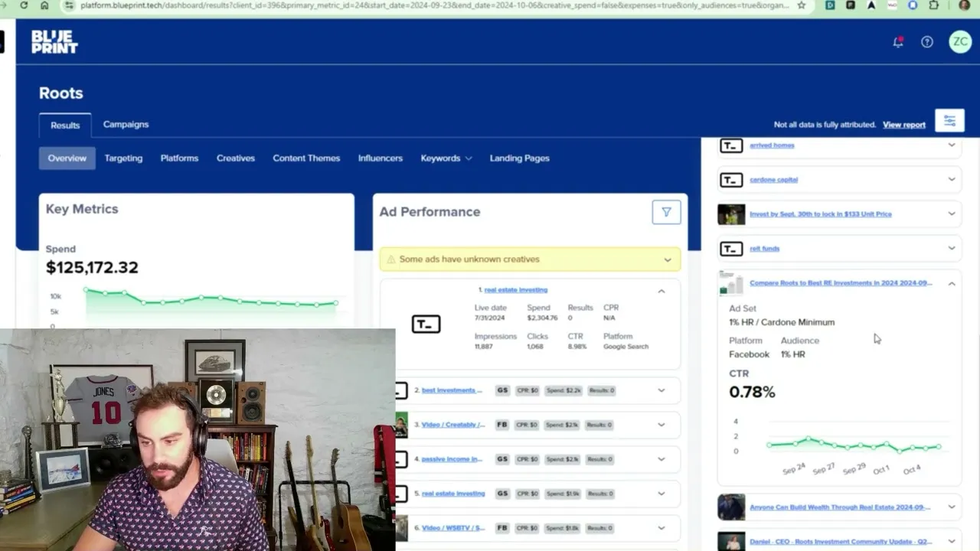
Task: Click the warning icon on unknown creatives banner
Action: (x=390, y=259)
